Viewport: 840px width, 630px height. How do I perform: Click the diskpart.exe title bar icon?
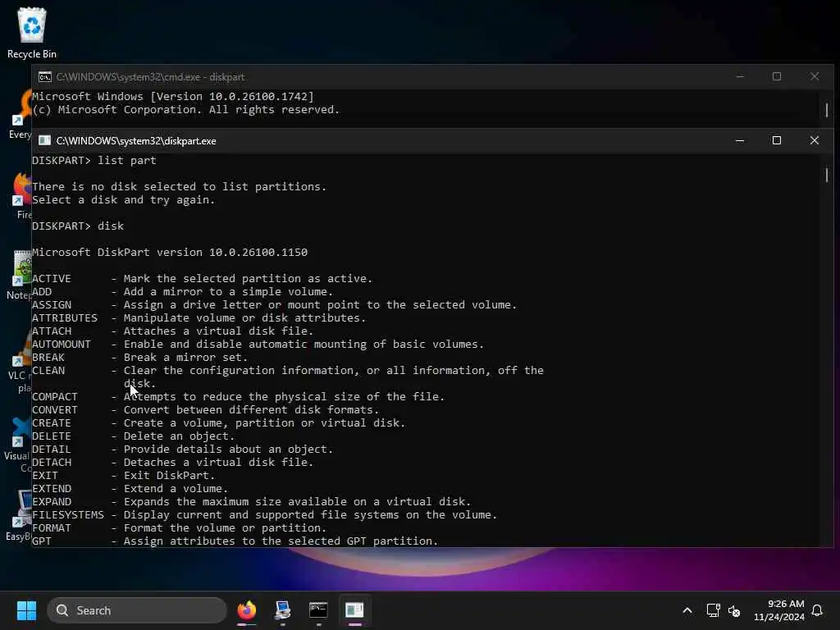[x=44, y=140]
